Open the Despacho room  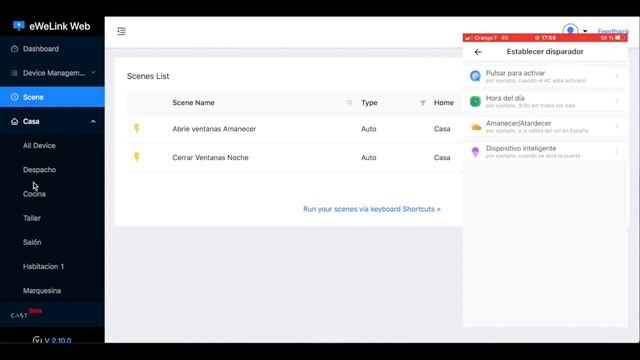40,170
